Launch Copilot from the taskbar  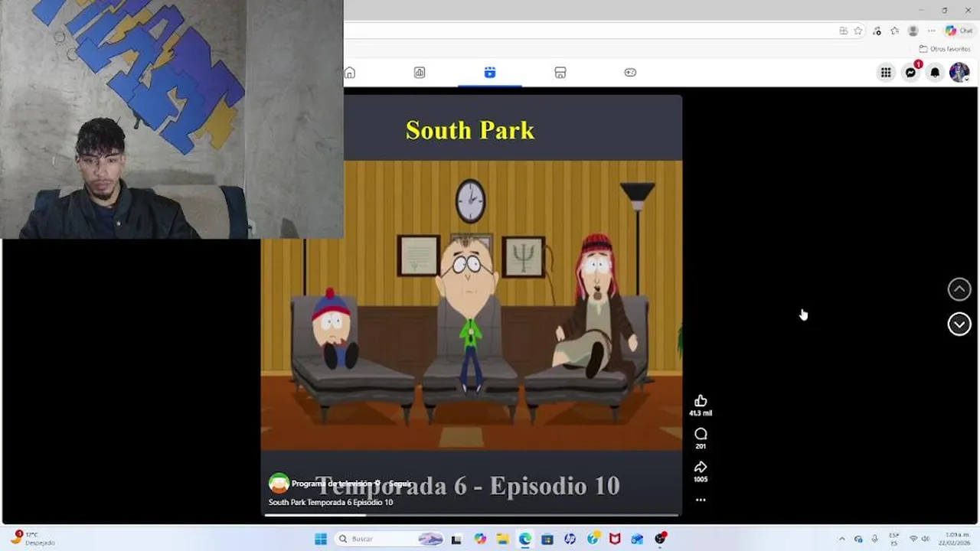click(480, 539)
